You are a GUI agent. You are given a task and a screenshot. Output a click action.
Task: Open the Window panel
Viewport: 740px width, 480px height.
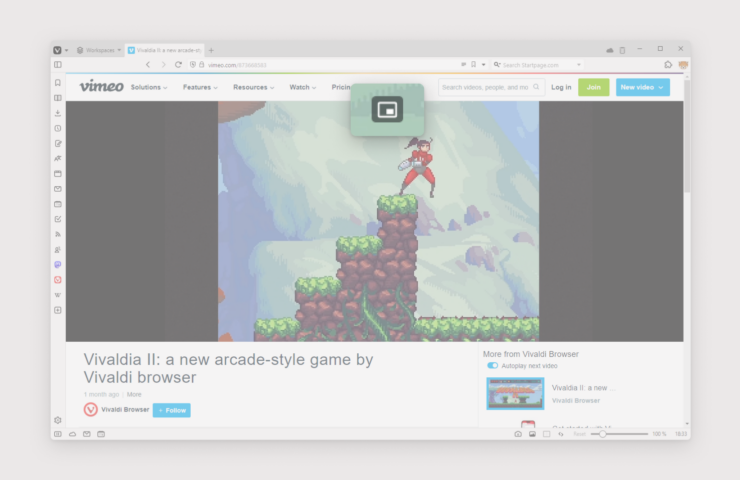(x=58, y=174)
